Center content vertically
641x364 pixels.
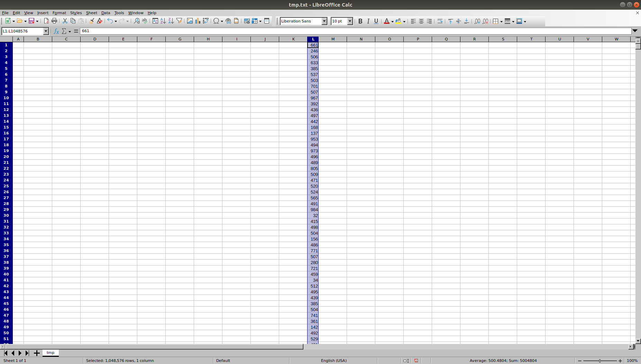(x=458, y=21)
